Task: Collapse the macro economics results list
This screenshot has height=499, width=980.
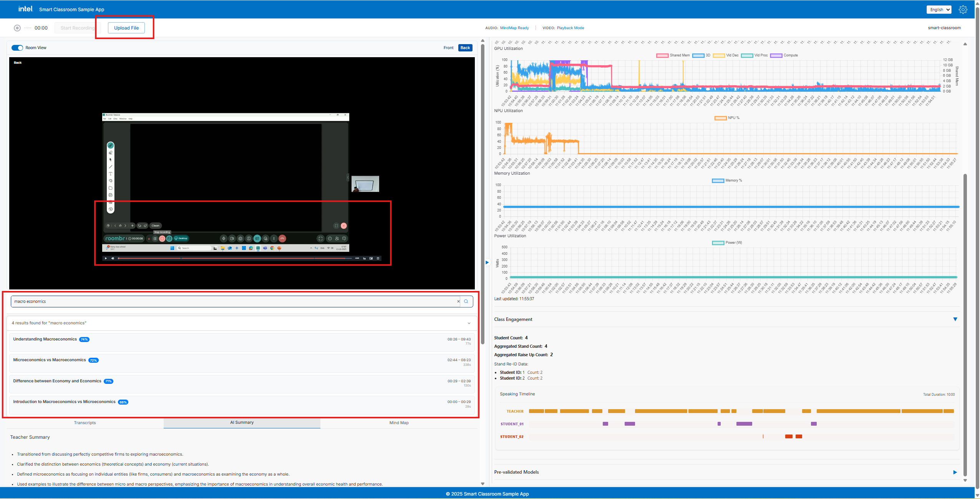Action: (x=468, y=323)
